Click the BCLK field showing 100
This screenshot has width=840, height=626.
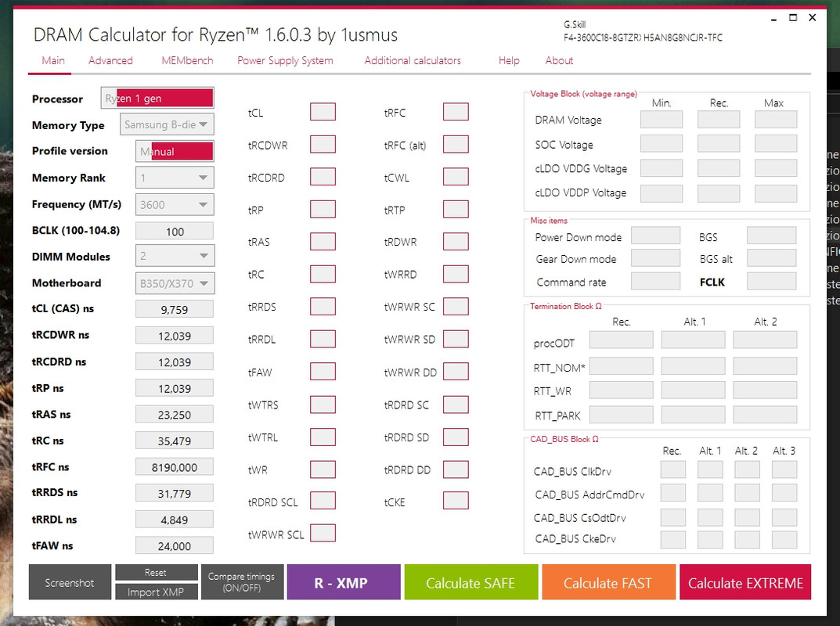coord(175,232)
